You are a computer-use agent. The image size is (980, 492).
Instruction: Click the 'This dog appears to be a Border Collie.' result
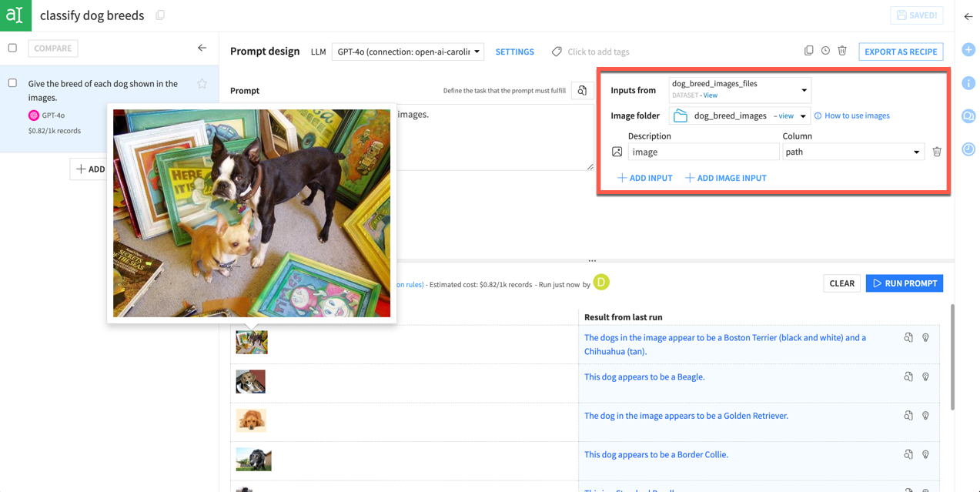(x=656, y=454)
